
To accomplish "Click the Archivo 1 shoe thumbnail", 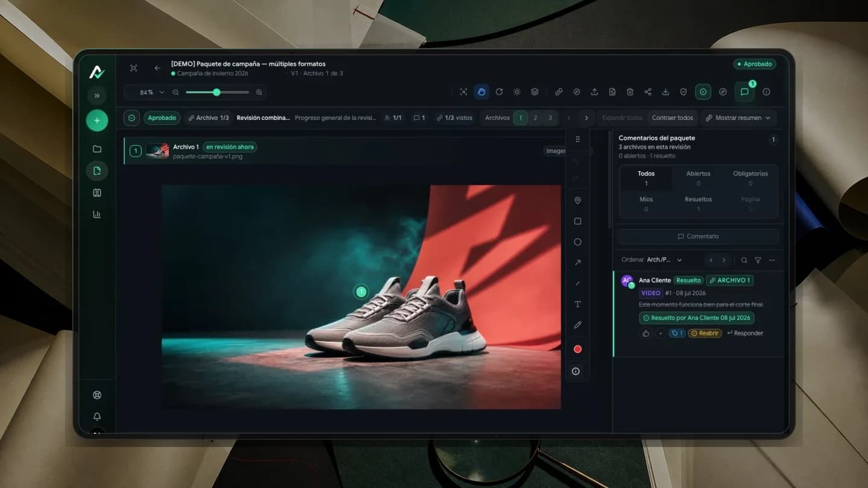I will [x=157, y=151].
